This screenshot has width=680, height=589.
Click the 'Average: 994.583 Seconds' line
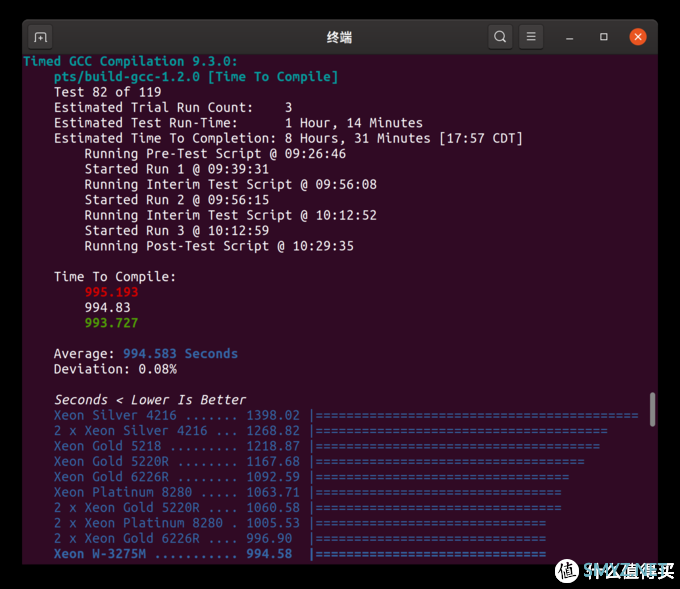pyautogui.click(x=146, y=354)
